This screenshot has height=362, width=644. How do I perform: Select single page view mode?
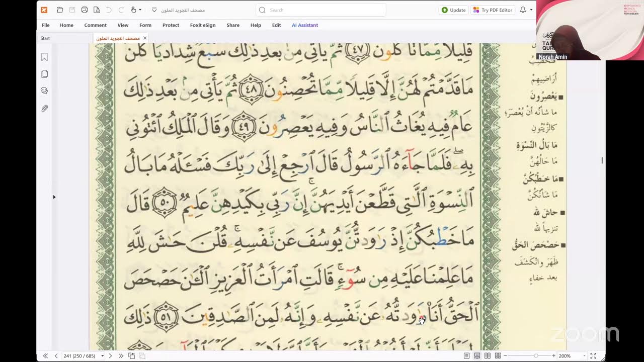pos(466,356)
